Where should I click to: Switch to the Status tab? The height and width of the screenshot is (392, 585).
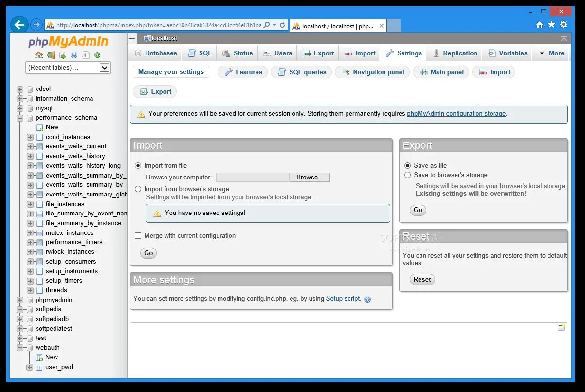238,53
